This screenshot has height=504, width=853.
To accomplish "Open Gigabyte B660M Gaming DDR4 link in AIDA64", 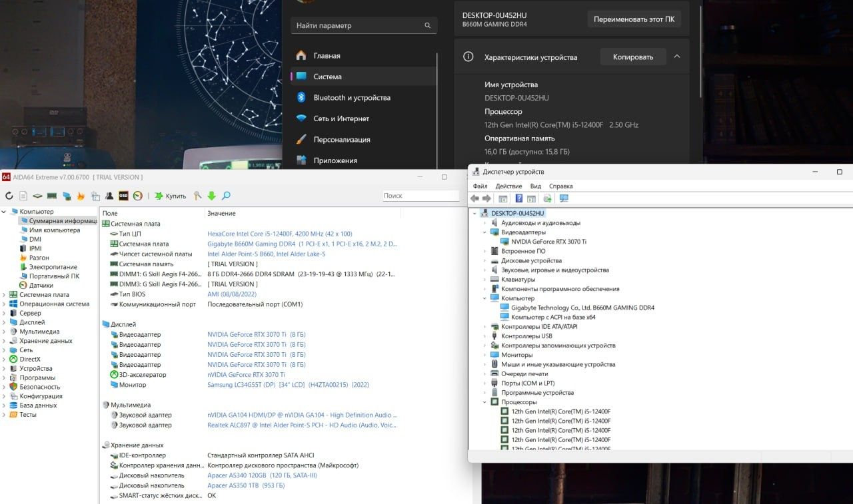I will (x=302, y=244).
